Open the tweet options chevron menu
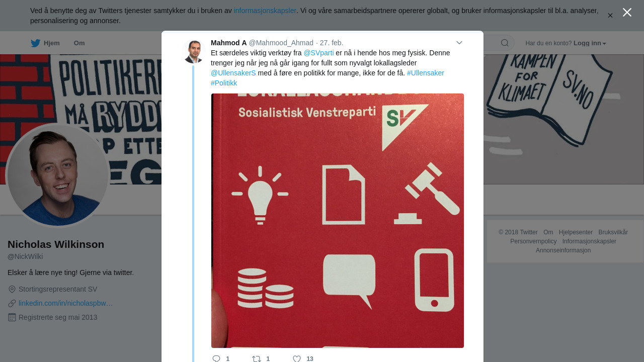Image resolution: width=644 pixels, height=362 pixels. point(459,43)
